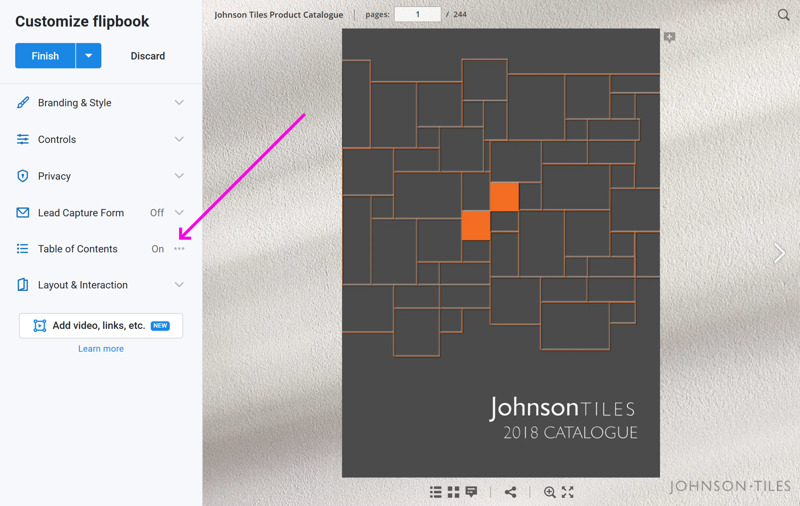800x506 pixels.
Task: Discard the flipbook customization
Action: [147, 56]
